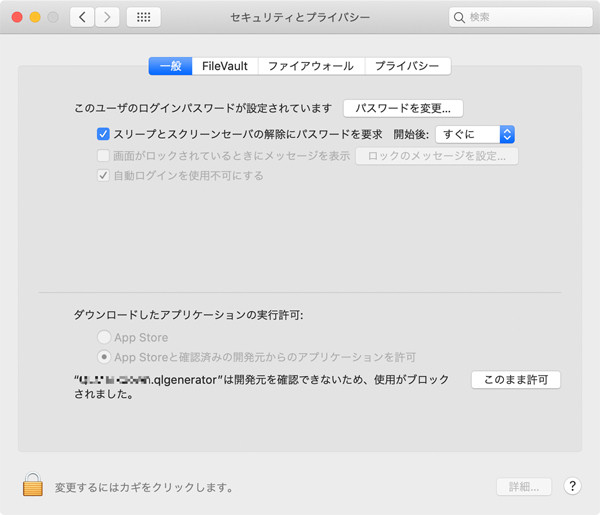
Task: Open the 開始後 すぐに dropdown
Action: click(475, 134)
